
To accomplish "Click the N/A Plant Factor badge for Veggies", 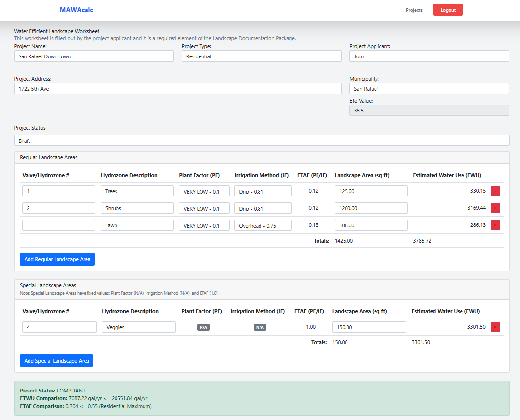I will click(203, 326).
